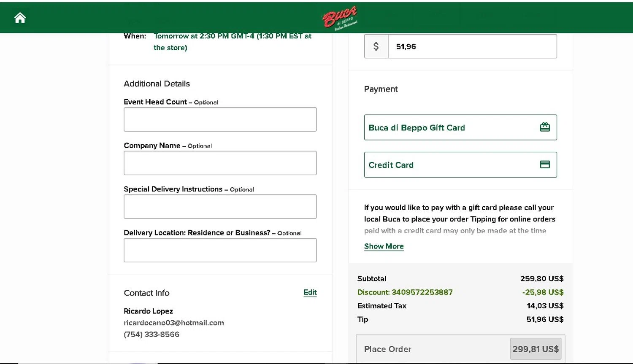
Task: Click the Payment section heading
Action: [x=381, y=89]
